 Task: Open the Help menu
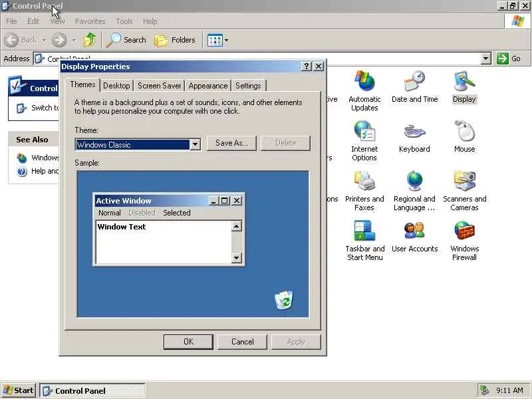pos(150,21)
